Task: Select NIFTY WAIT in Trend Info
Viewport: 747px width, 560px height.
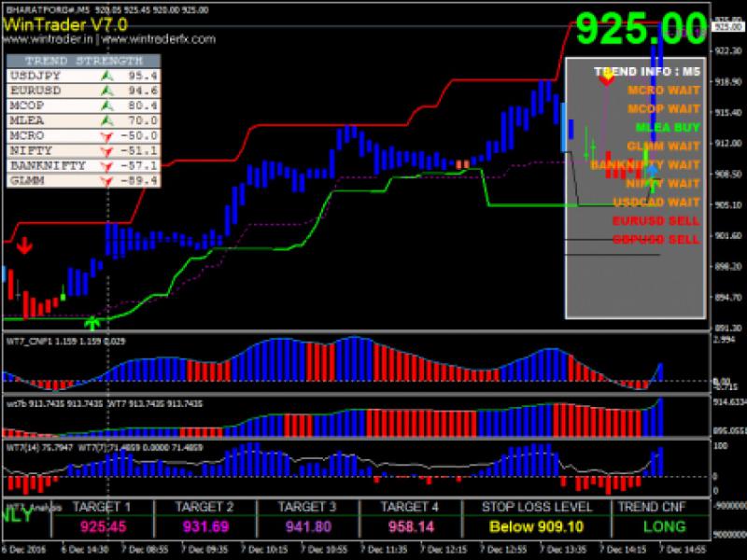Action: [x=663, y=183]
